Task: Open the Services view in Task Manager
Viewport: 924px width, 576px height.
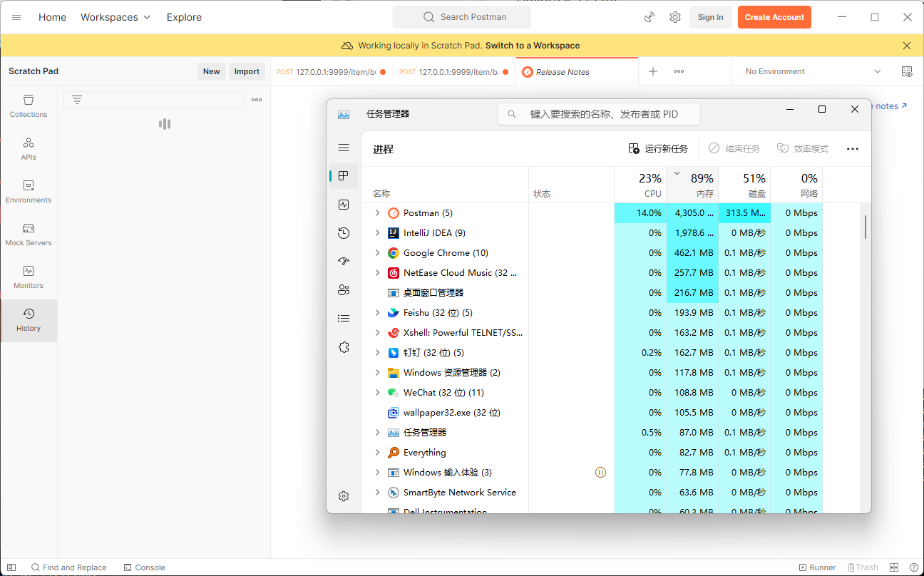Action: point(344,346)
